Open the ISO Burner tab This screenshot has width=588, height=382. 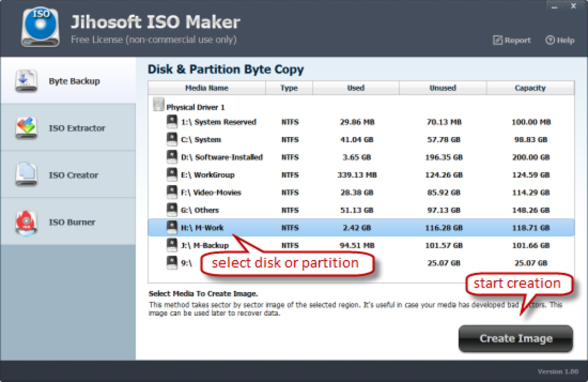point(68,222)
